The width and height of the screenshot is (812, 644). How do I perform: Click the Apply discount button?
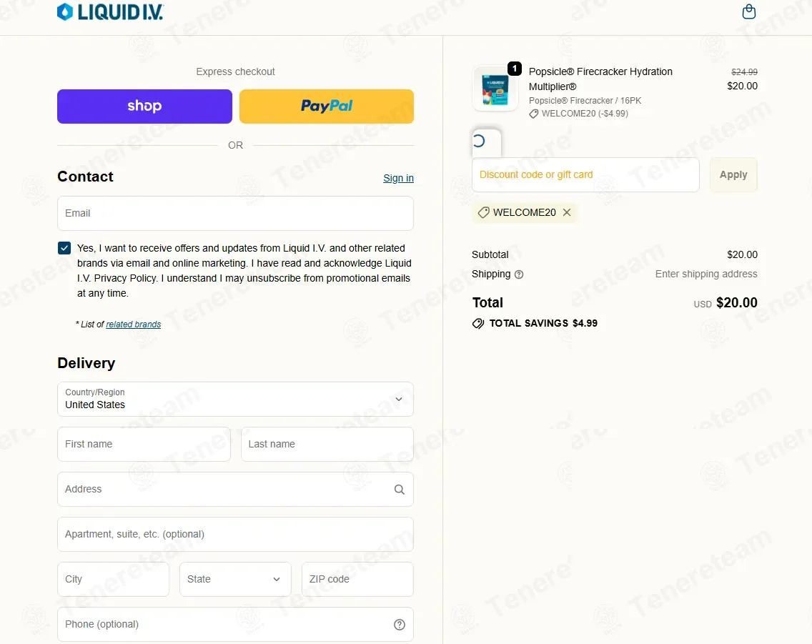[x=733, y=175]
